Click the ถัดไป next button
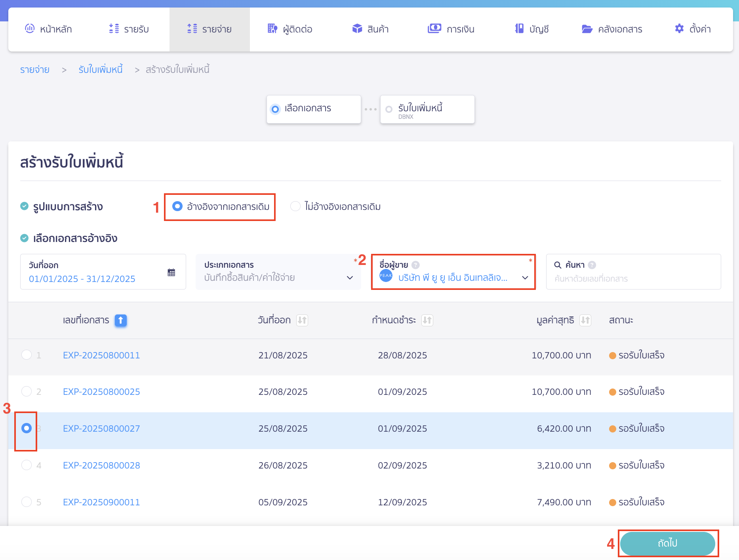Image resolution: width=739 pixels, height=560 pixels. coord(667,543)
